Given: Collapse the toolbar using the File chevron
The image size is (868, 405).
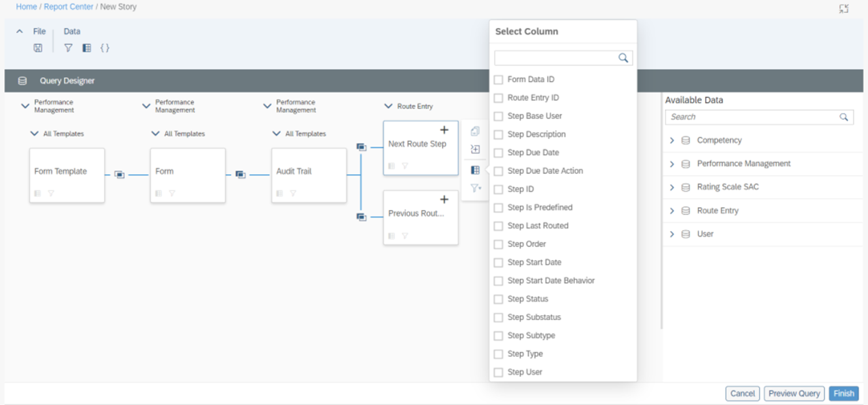Looking at the screenshot, I should point(20,32).
